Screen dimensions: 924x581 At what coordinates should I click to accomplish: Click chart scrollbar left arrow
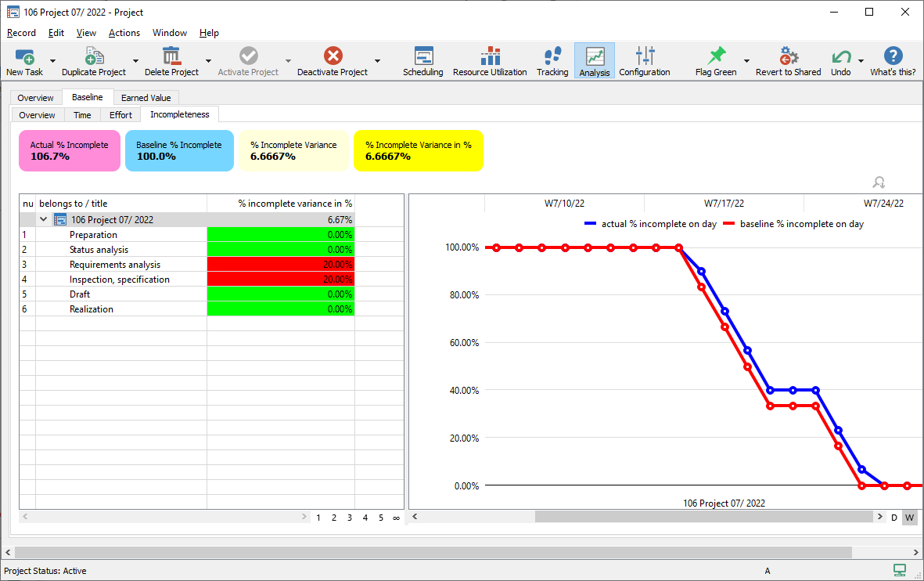pos(415,517)
